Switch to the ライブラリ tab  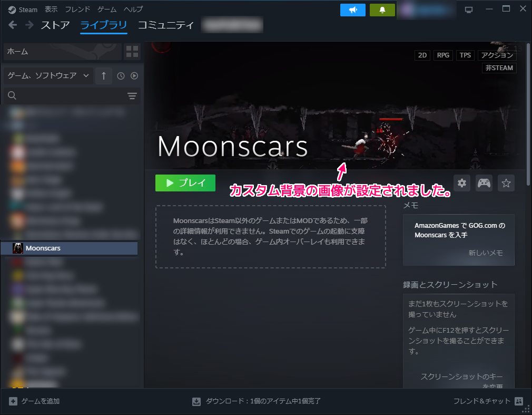[103, 25]
